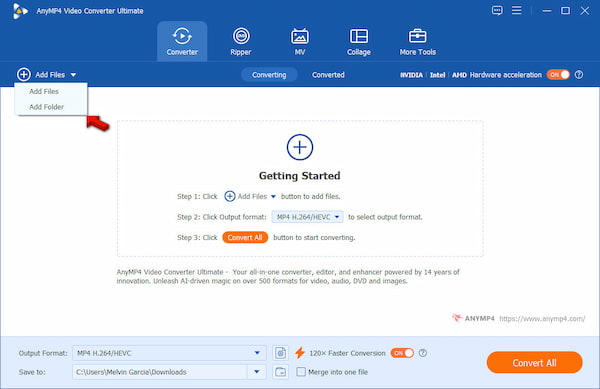
Task: Click the NVIDIA label
Action: [x=411, y=75]
